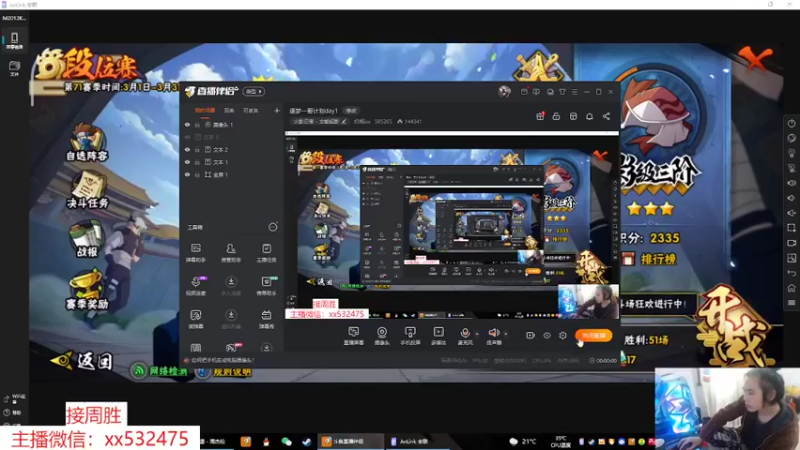The height and width of the screenshot is (450, 800).
Task: Open the star tool with green badge
Action: pyautogui.click(x=266, y=286)
